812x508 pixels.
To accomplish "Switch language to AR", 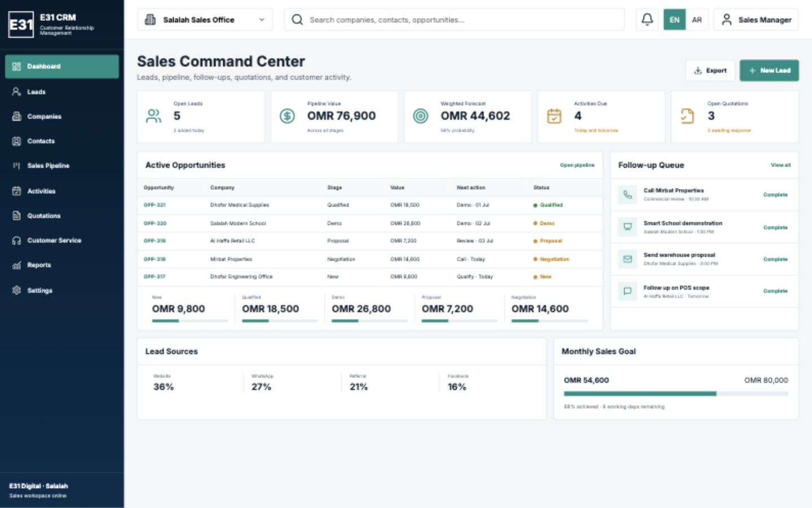I will 697,20.
